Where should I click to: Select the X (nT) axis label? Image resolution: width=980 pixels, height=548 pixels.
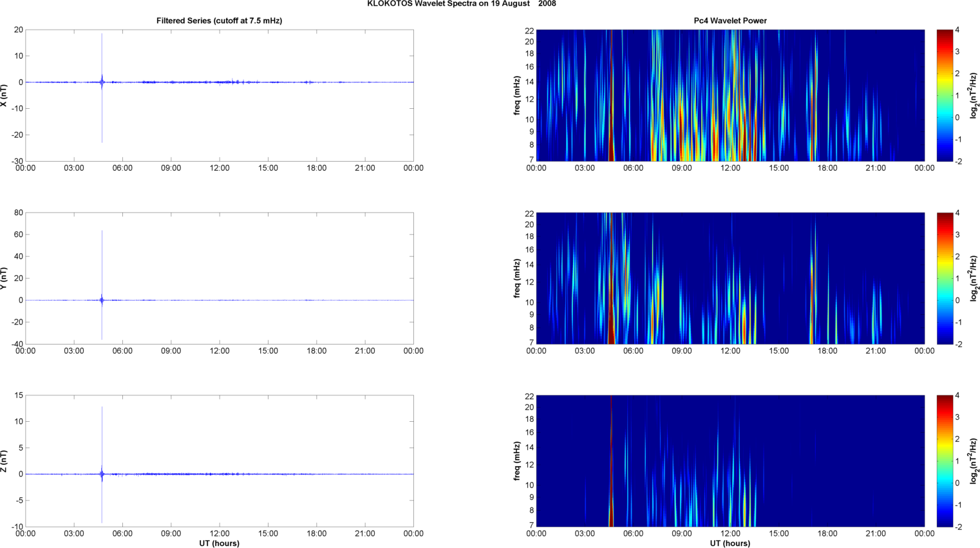4,95
